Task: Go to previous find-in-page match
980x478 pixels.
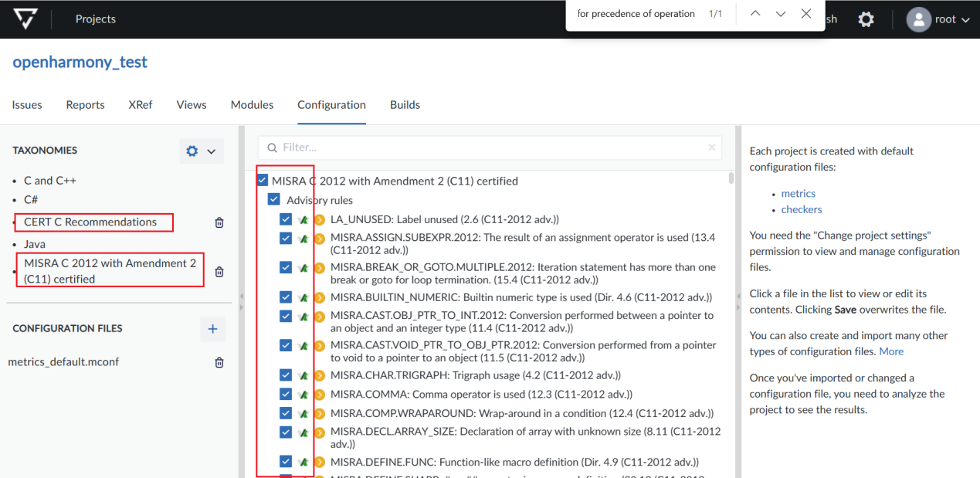Action: (x=755, y=14)
